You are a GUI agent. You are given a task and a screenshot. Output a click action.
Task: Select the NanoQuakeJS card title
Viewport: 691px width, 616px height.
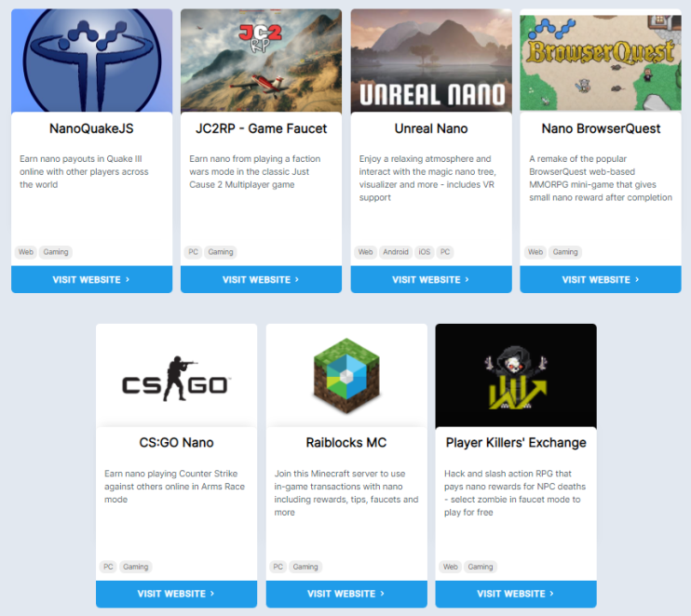[91, 128]
